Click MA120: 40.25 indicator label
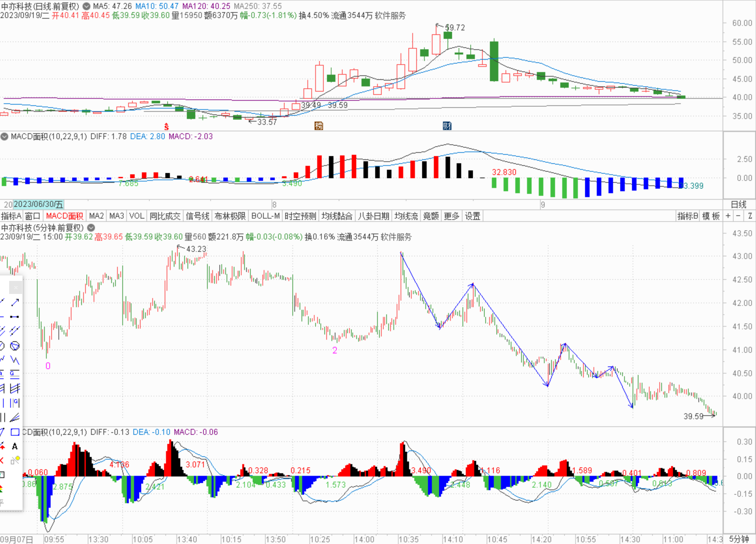Image resolution: width=756 pixels, height=544 pixels. pyautogui.click(x=206, y=6)
